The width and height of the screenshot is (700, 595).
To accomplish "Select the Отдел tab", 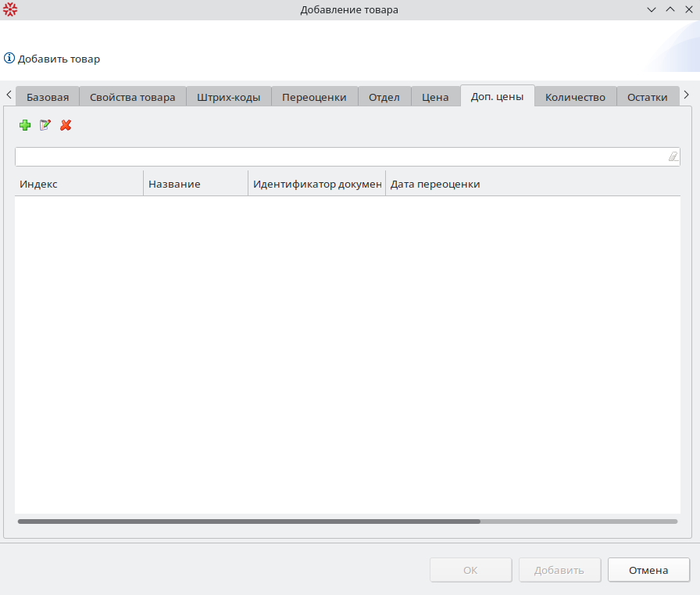I will pos(384,98).
